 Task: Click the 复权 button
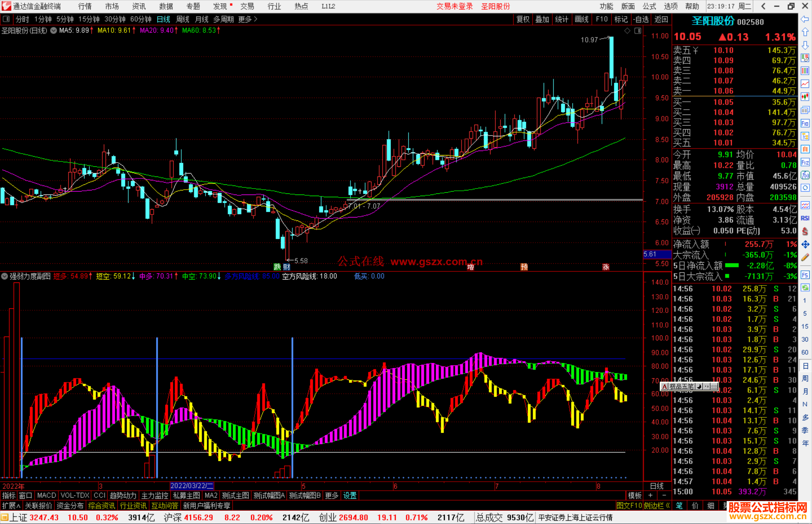pyautogui.click(x=523, y=19)
